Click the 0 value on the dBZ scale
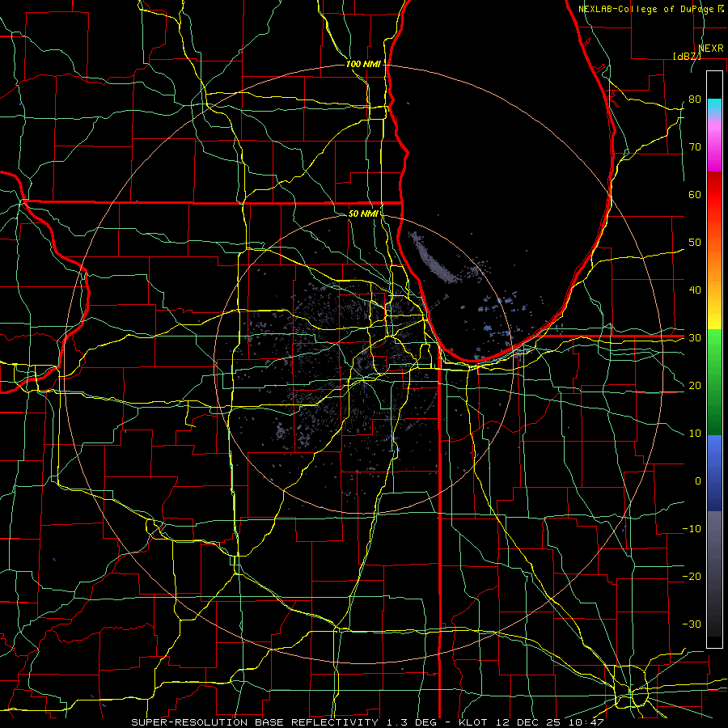The width and height of the screenshot is (728, 728). [x=698, y=481]
